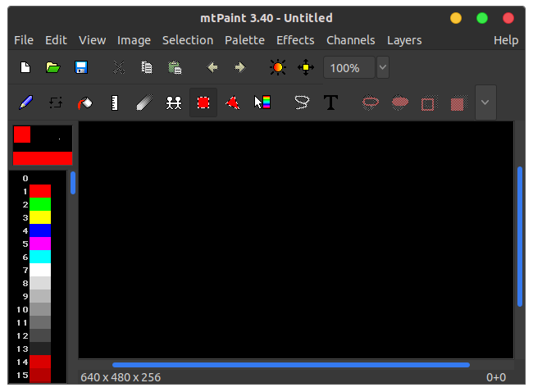
Task: Click the "0+0" status bar text
Action: click(496, 377)
